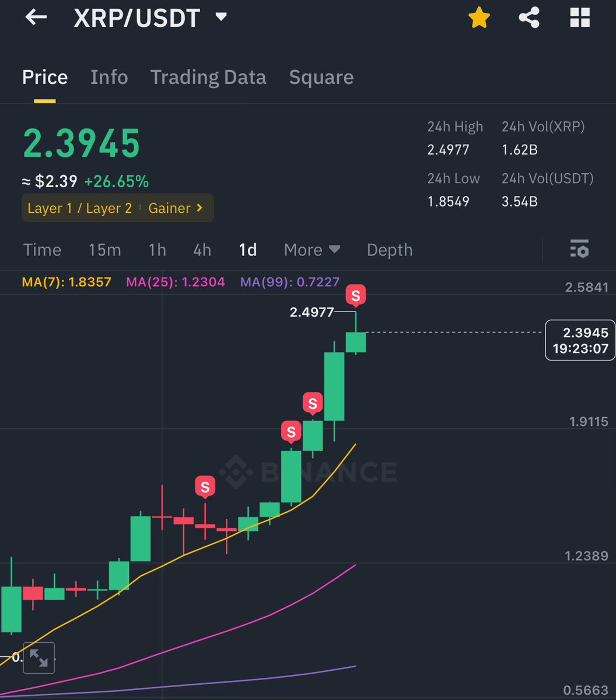Open the four-square grid menu icon
This screenshot has width=616, height=700.
[580, 18]
